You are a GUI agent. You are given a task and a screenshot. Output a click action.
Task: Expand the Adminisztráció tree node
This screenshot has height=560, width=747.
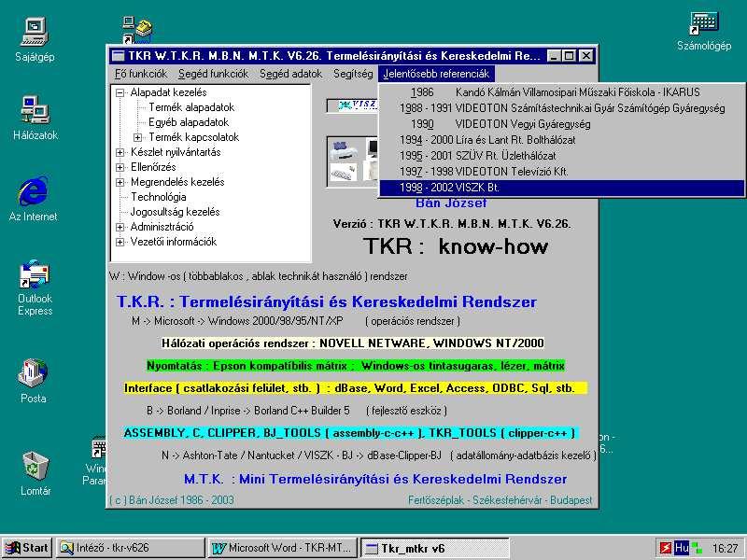[x=120, y=227]
